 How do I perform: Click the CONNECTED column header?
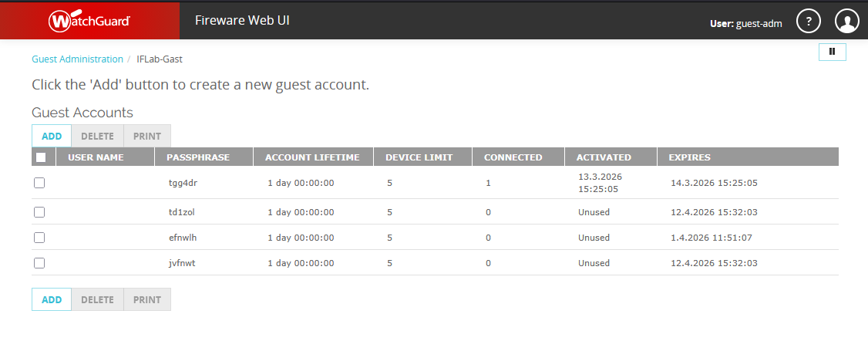coord(513,157)
